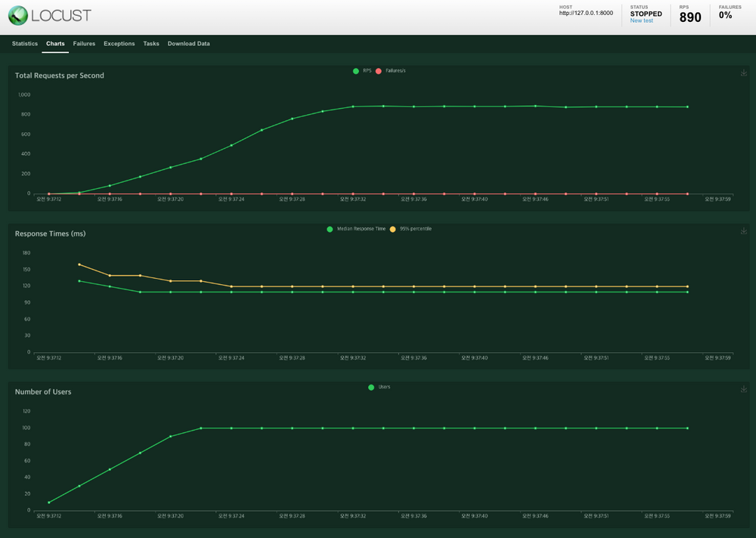Click the first Users data point at 9:37:12

49,502
